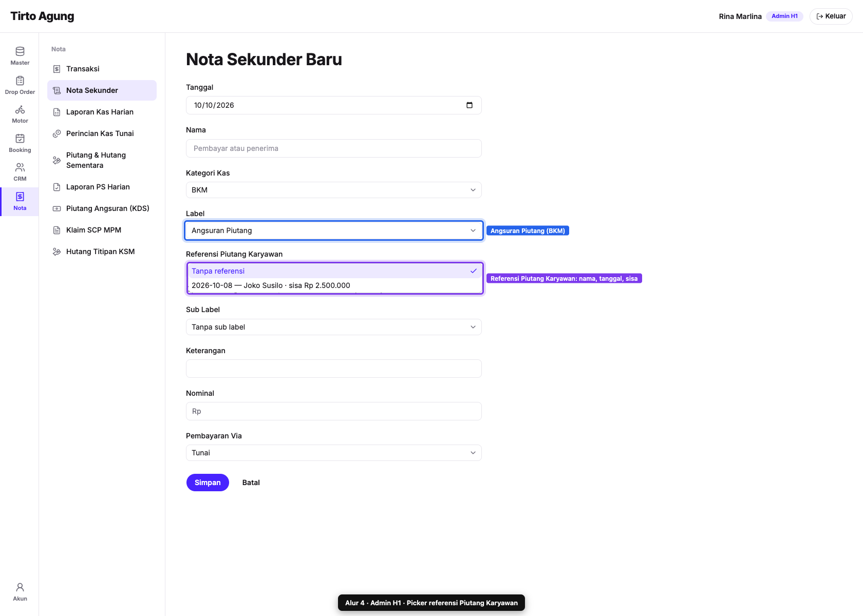
Task: Focus the Nama input field
Action: (x=334, y=148)
